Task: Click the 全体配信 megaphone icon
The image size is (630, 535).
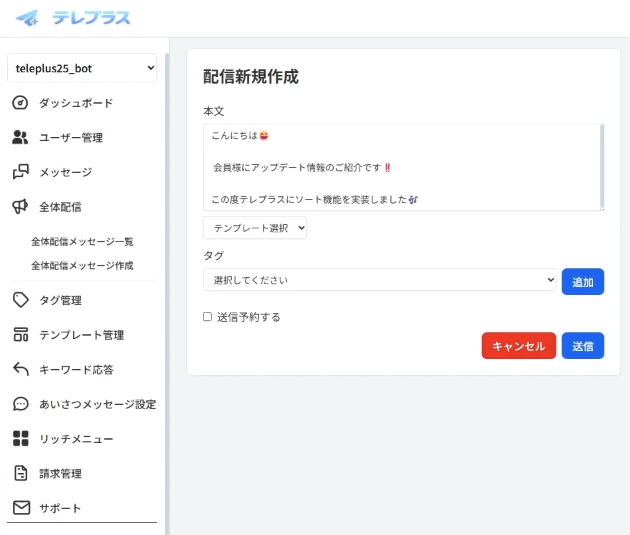Action: [20, 207]
